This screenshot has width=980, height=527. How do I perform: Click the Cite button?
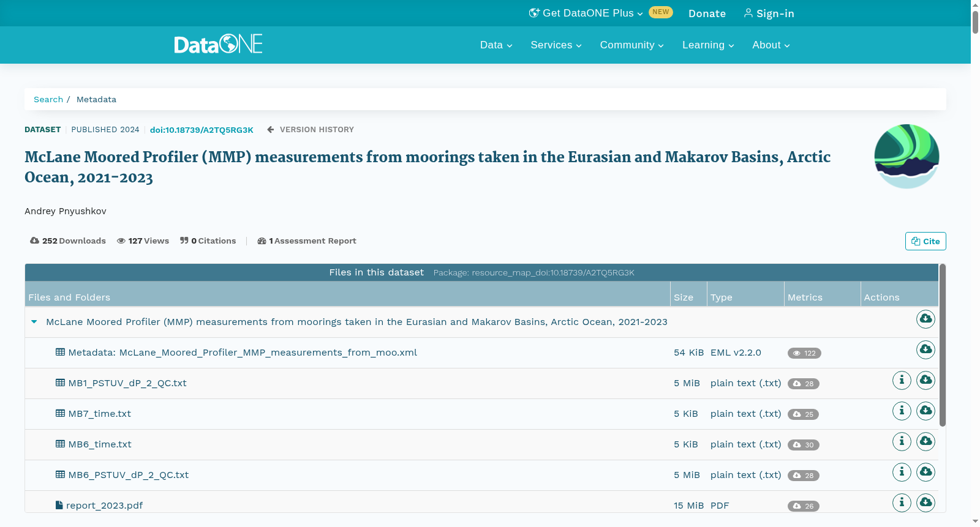coord(925,241)
